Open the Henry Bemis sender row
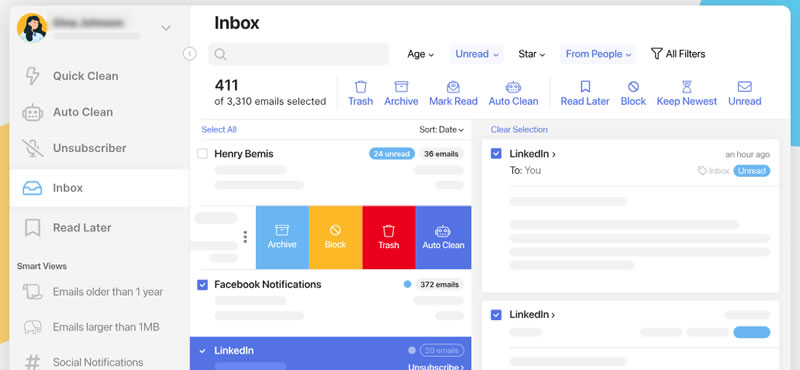The width and height of the screenshot is (800, 370). coord(331,172)
